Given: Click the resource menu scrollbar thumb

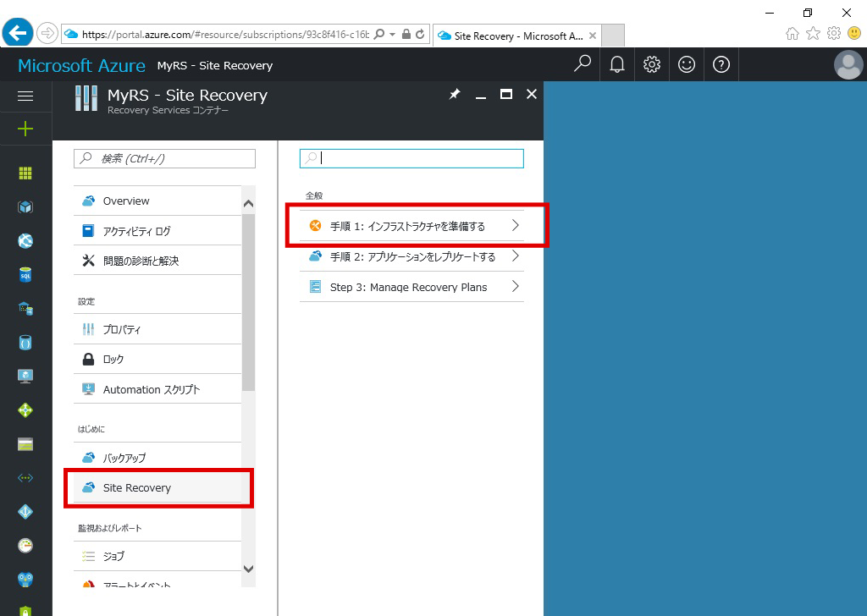Looking at the screenshot, I should click(249, 302).
